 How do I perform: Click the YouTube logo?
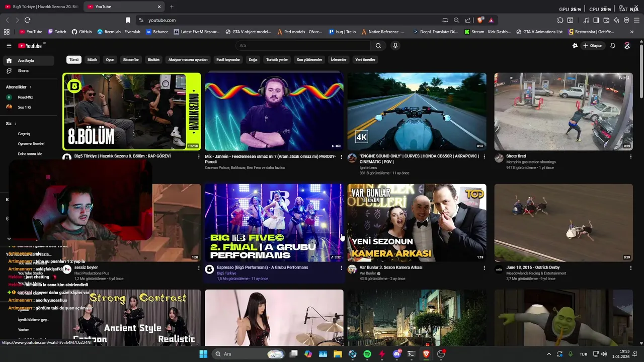pyautogui.click(x=30, y=46)
